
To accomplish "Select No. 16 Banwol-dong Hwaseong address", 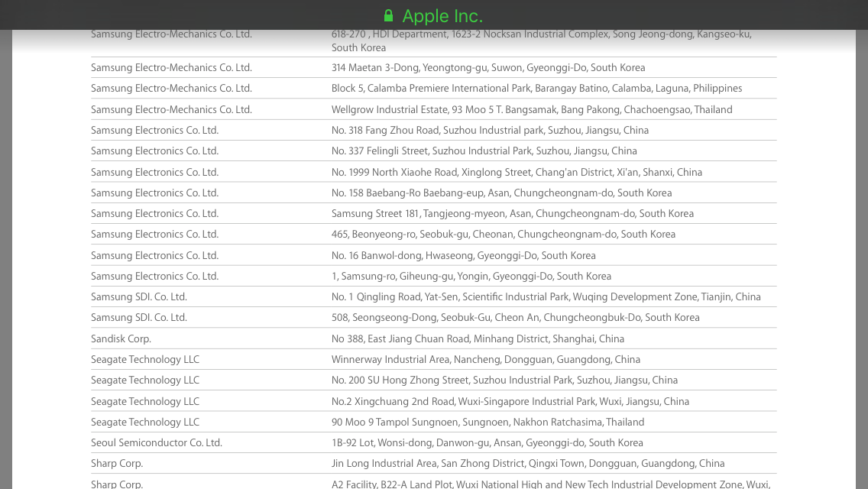I will pos(464,255).
